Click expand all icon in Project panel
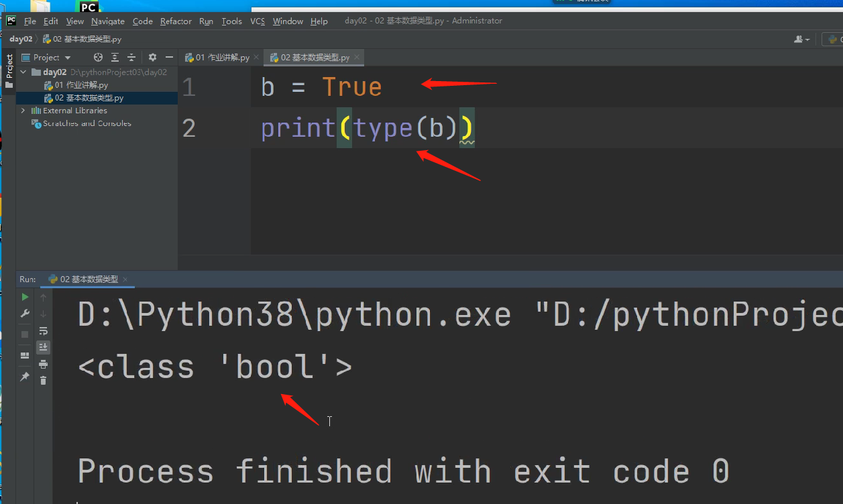Viewport: 843px width, 504px height. [x=115, y=58]
